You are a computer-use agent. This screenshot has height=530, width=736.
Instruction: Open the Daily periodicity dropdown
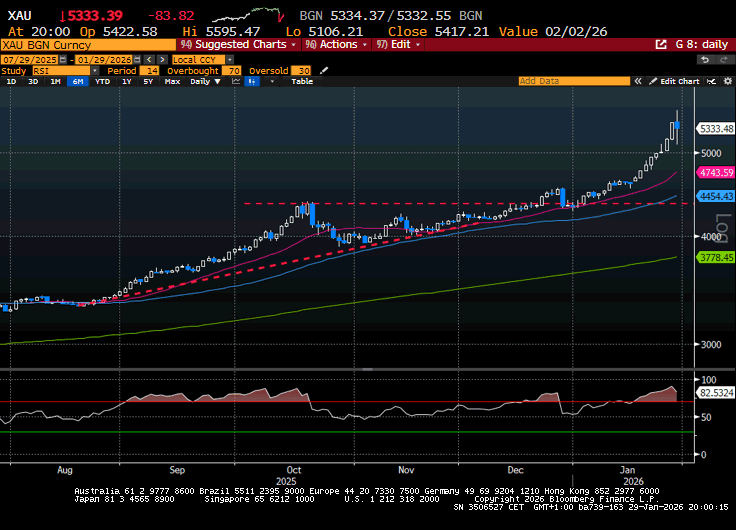pyautogui.click(x=203, y=82)
